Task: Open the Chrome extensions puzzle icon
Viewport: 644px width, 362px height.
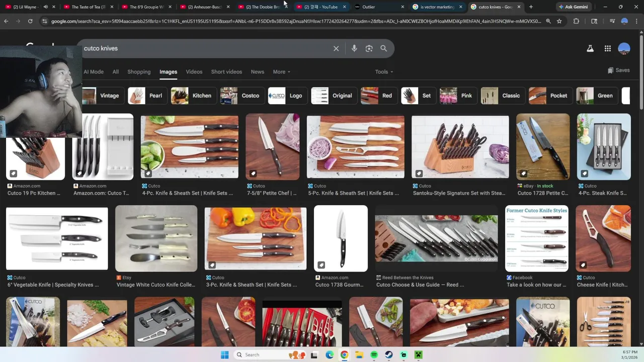Action: (x=577, y=21)
